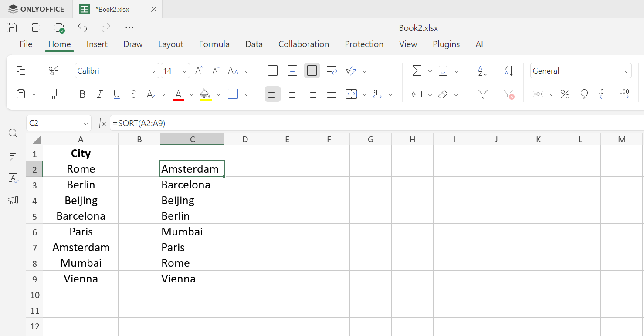The width and height of the screenshot is (644, 336).
Task: Click the Copy Style paintbrush icon
Action: [x=54, y=94]
